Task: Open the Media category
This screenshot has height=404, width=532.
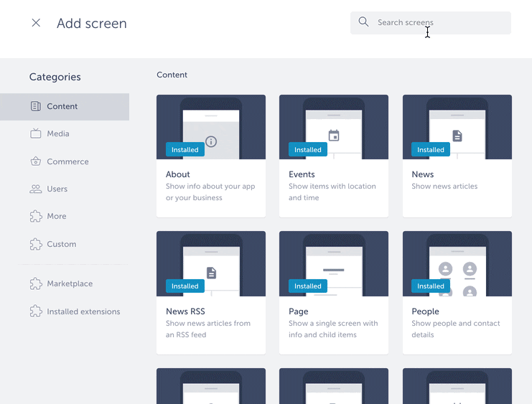Action: (x=58, y=133)
